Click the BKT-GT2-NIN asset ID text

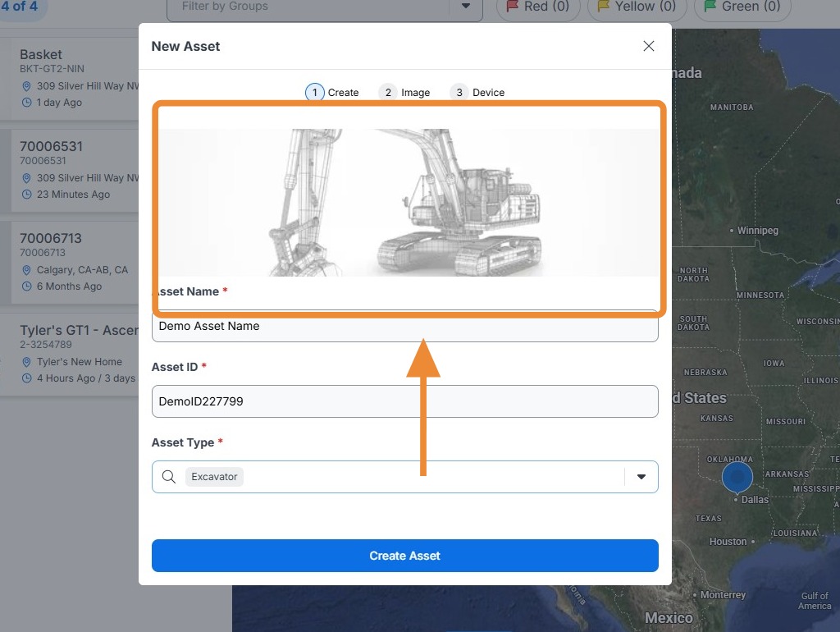52,69
